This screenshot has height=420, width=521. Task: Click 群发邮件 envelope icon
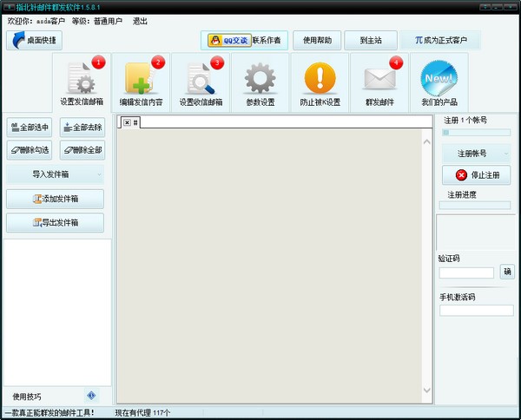click(x=379, y=83)
